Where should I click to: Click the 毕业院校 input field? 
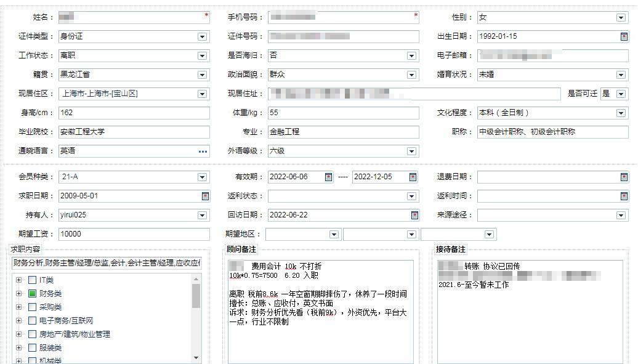click(134, 132)
